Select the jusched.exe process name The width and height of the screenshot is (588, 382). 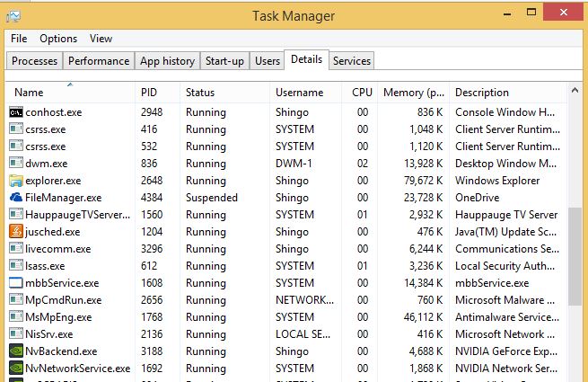pyautogui.click(x=53, y=232)
